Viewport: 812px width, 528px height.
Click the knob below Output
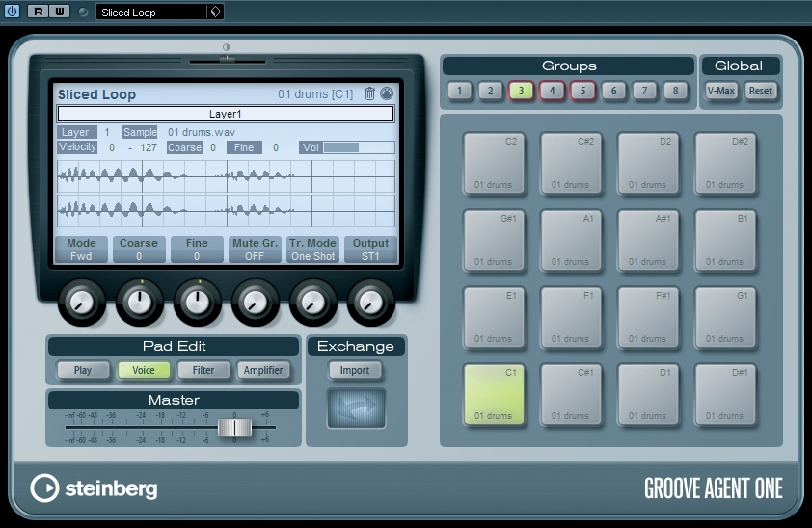pyautogui.click(x=370, y=303)
